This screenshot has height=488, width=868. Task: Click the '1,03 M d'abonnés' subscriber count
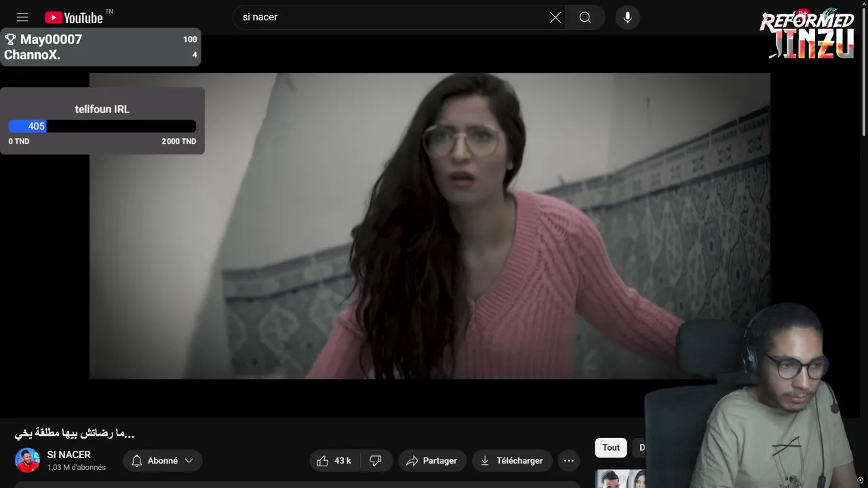(77, 468)
